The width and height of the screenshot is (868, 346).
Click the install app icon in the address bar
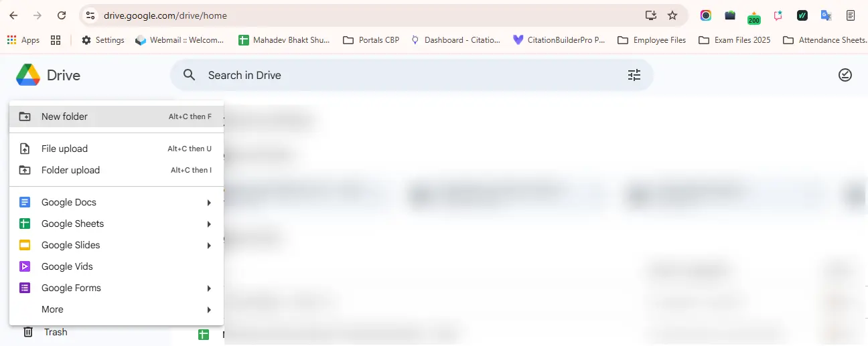point(650,15)
